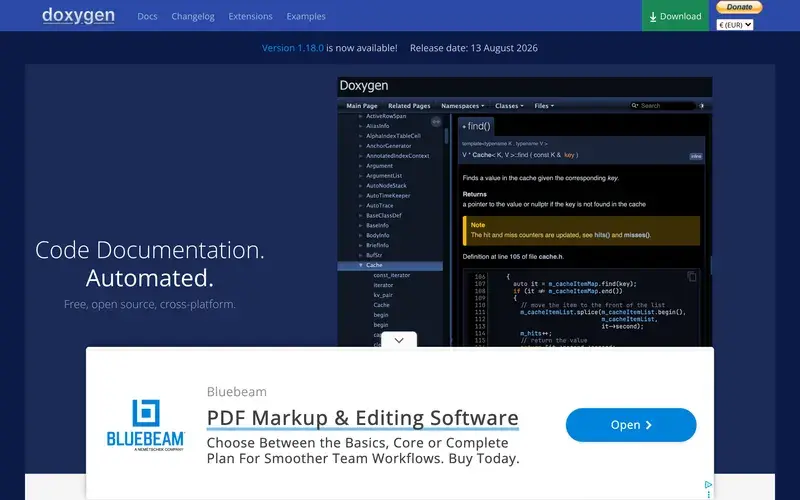Collapse the ad with the chevron tab

point(399,340)
